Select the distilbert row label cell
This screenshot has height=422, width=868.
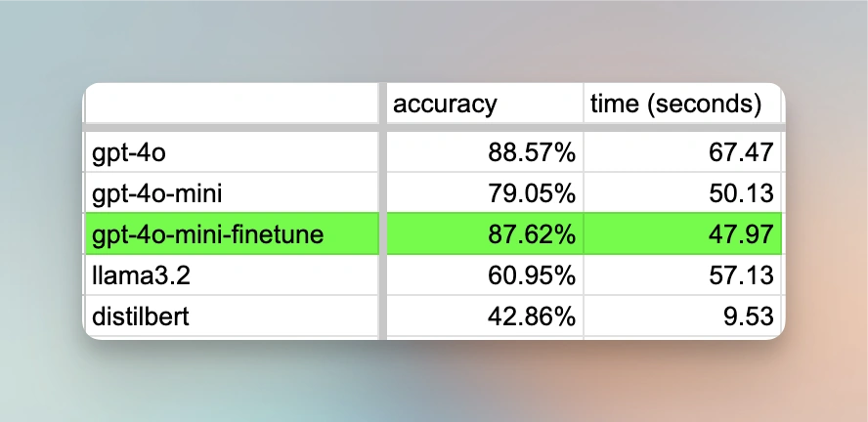tap(231, 316)
